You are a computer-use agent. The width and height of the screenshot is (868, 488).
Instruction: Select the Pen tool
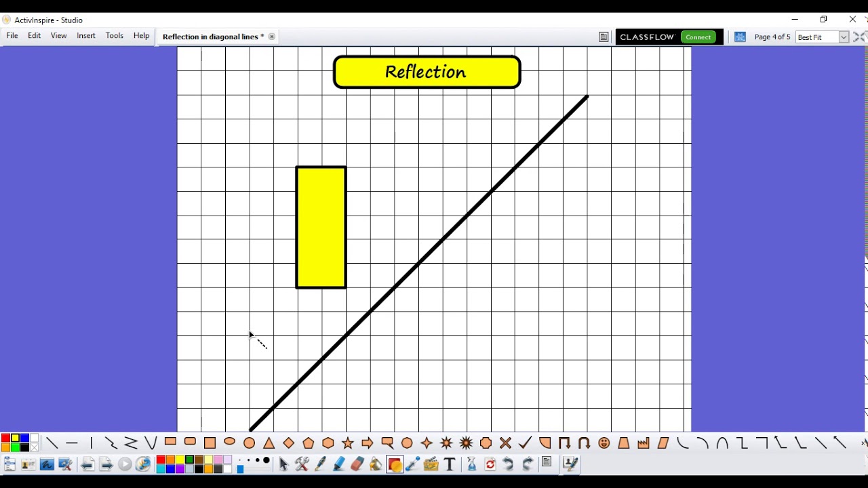click(321, 464)
